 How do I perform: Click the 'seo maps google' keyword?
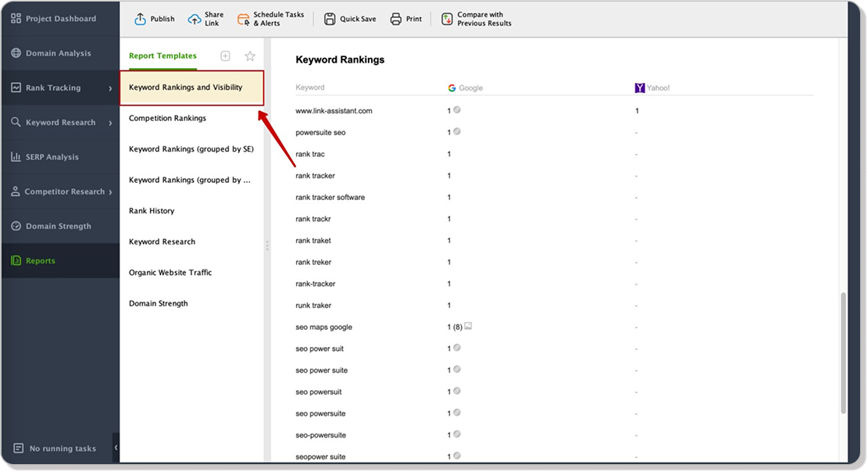coord(323,327)
